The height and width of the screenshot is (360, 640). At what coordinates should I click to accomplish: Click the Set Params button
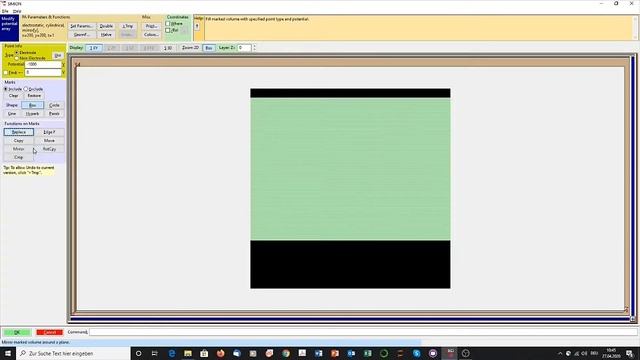click(x=82, y=26)
